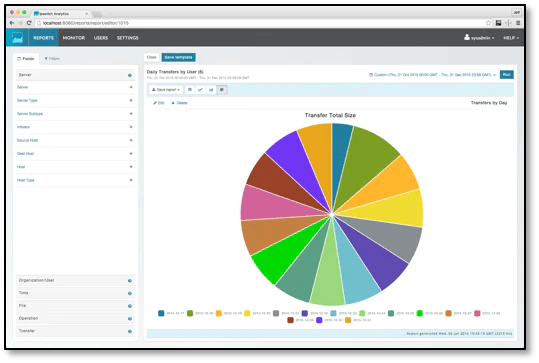Expand the File section
This screenshot has width=539, height=363.
tap(76, 306)
